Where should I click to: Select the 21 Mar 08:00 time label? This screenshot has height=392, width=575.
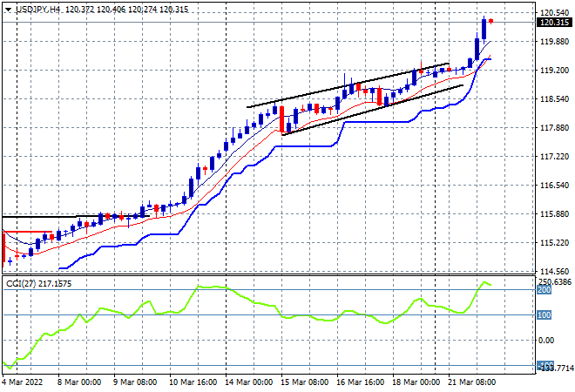click(471, 382)
